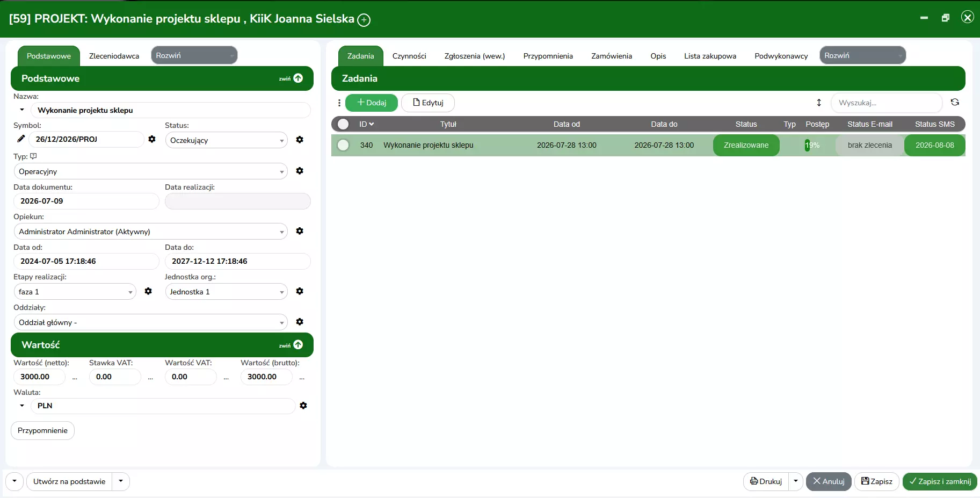The image size is (980, 498).
Task: Toggle select-all circle in table header
Action: click(x=343, y=124)
